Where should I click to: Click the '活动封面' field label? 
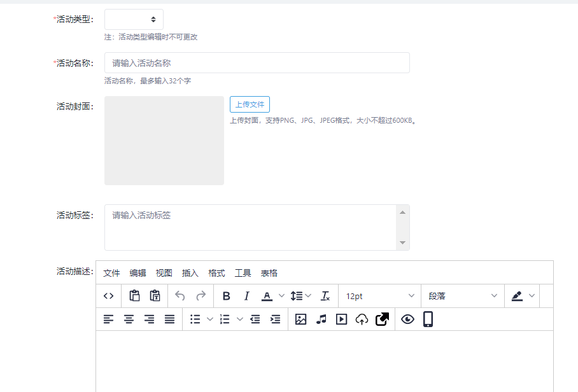point(75,106)
